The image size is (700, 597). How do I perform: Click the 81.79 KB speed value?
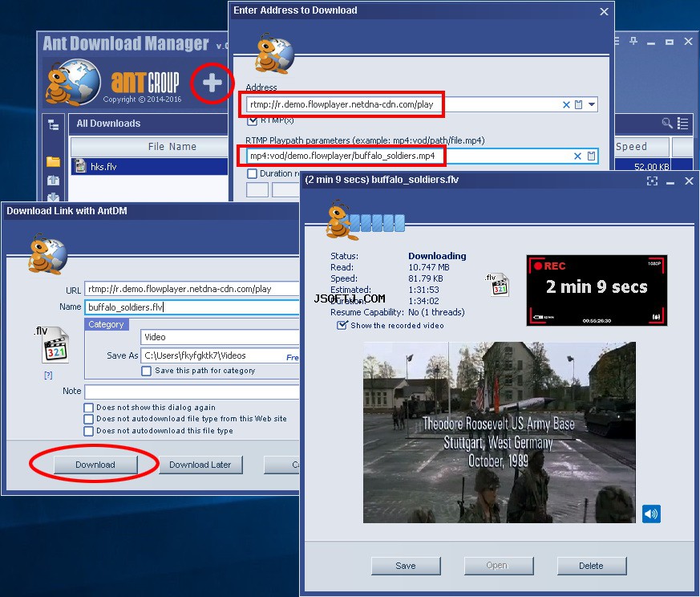[426, 278]
